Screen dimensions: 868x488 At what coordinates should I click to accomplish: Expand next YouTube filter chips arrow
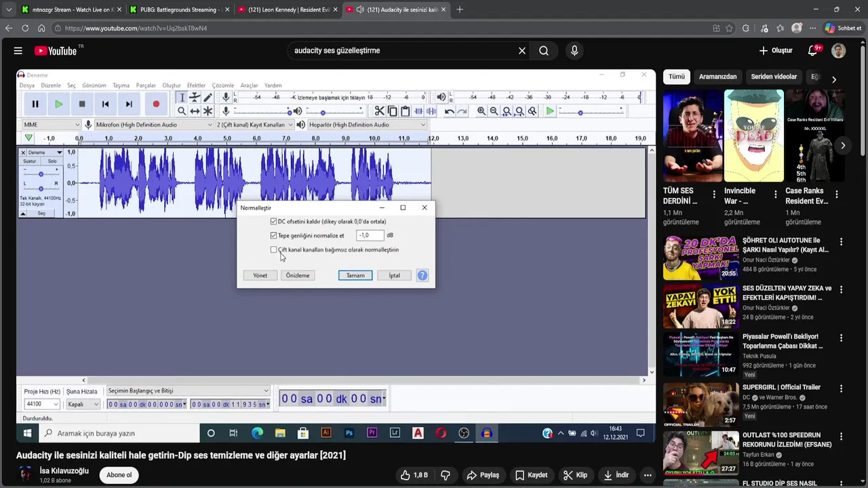833,79
